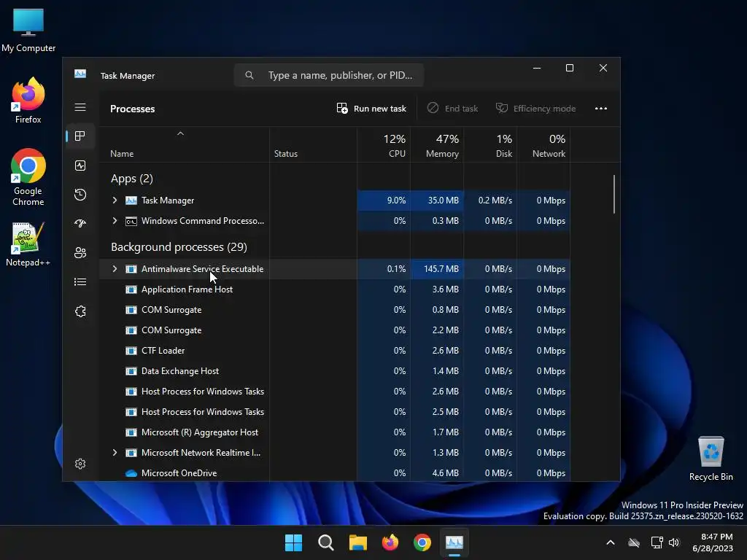Open taskbar Search
747x560 pixels.
326,542
